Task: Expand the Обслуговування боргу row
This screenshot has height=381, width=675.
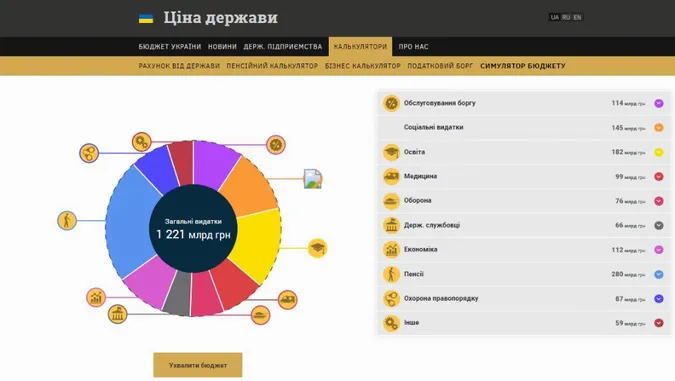Action: [659, 103]
